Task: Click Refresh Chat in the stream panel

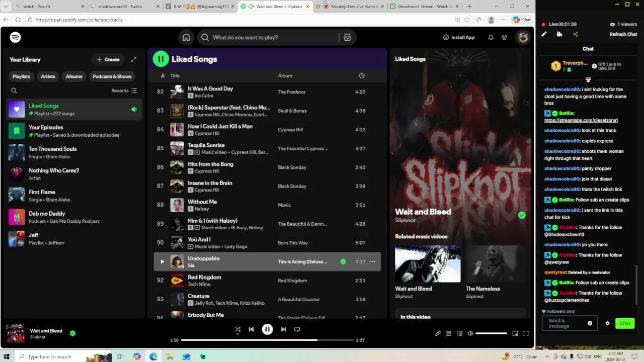Action: tap(623, 34)
